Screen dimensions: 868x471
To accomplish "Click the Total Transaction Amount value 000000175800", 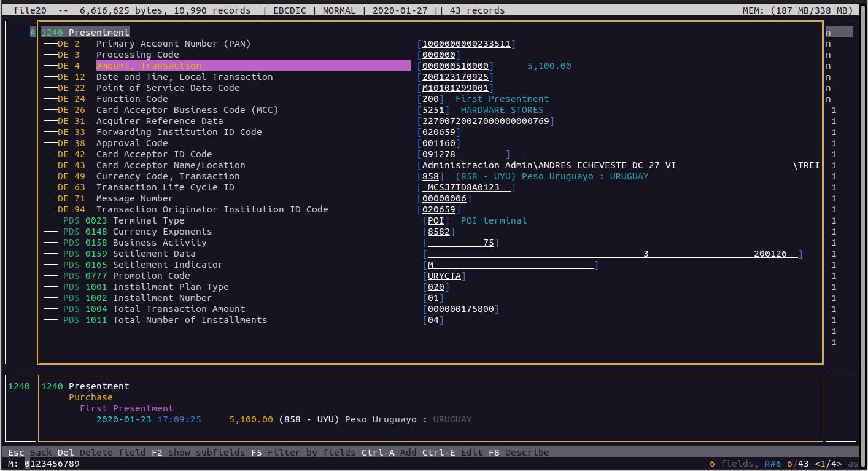I will pos(460,309).
